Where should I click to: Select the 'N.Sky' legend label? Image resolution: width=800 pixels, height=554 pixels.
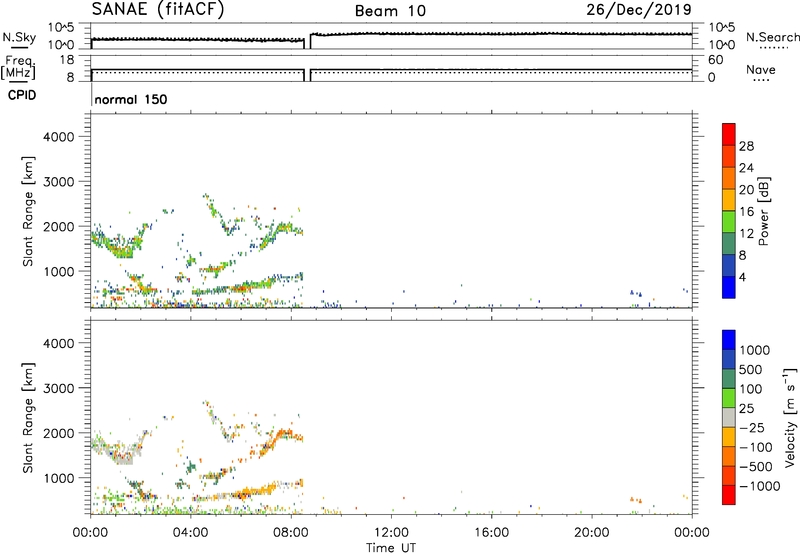coord(19,37)
